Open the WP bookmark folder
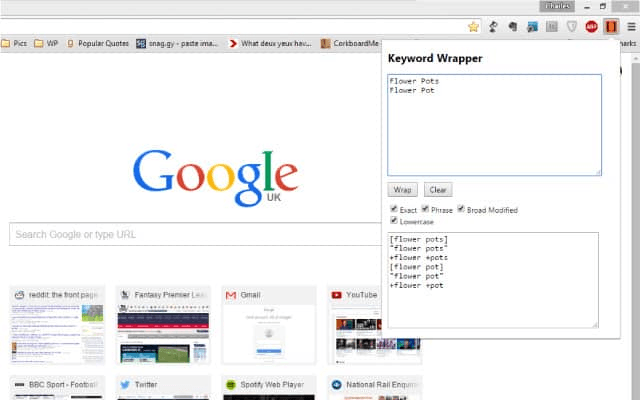The image size is (640, 400). 46,43
